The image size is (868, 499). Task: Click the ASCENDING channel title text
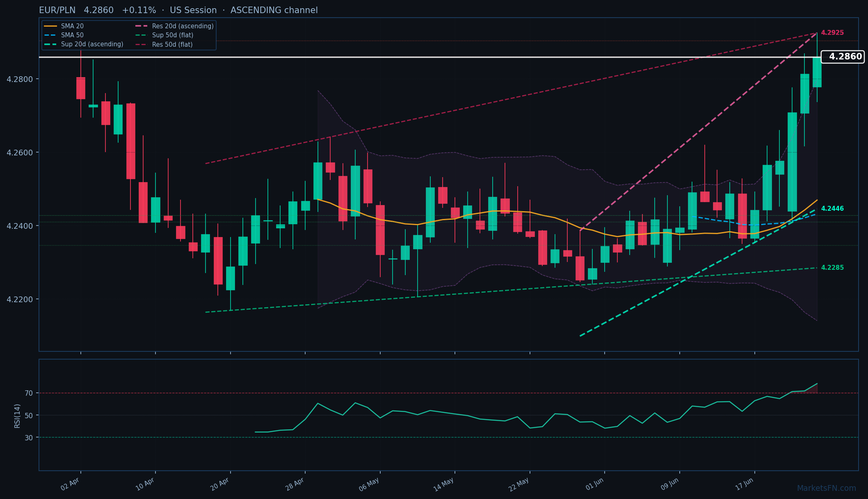(x=274, y=10)
